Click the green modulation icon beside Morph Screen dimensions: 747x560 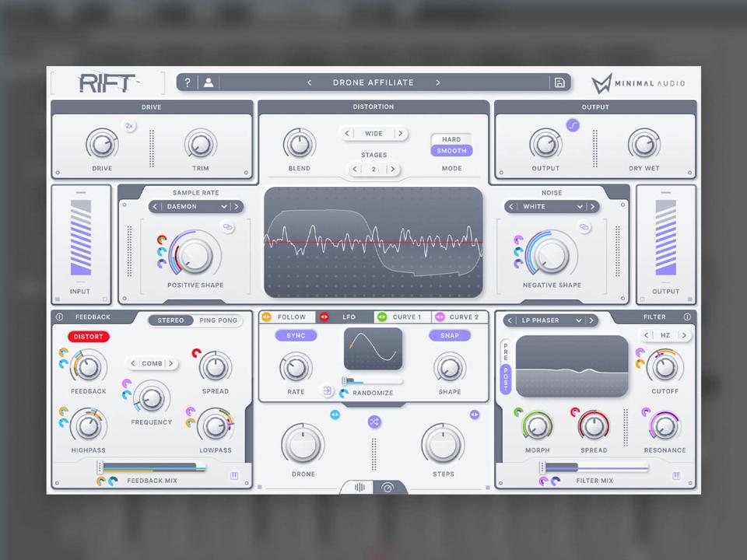pyautogui.click(x=518, y=412)
